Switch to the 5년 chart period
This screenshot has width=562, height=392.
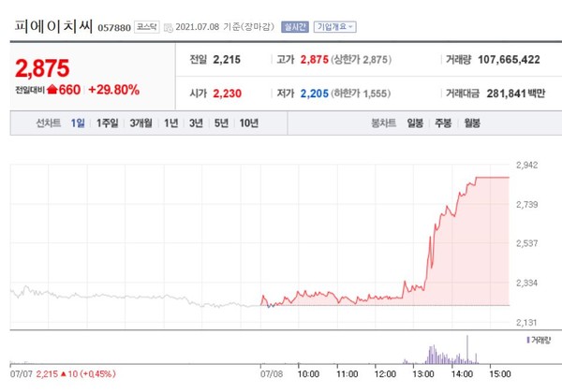coord(220,123)
